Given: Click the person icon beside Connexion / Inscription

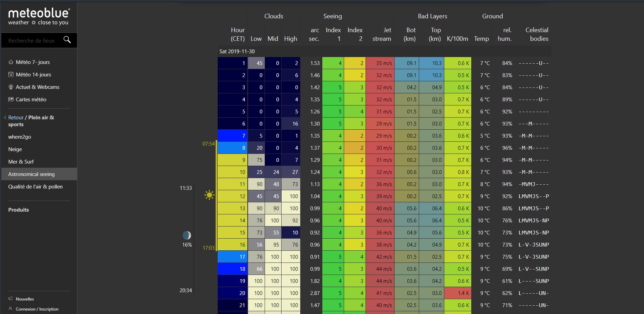Looking at the screenshot, I should click(x=10, y=309).
